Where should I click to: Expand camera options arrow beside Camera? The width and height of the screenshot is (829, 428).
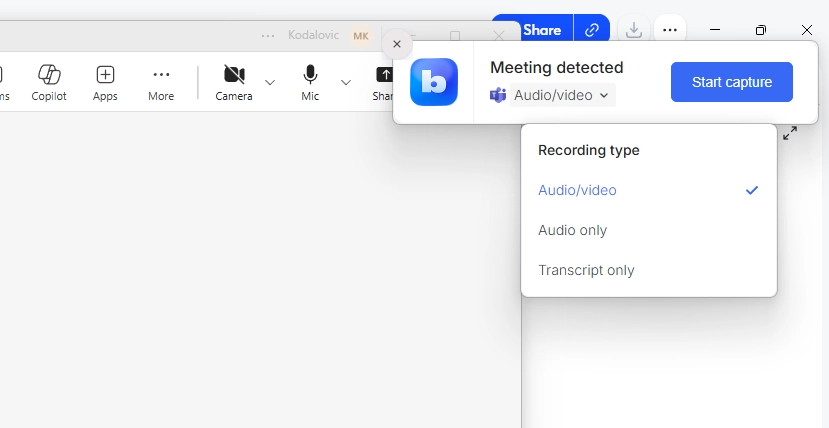pyautogui.click(x=270, y=82)
